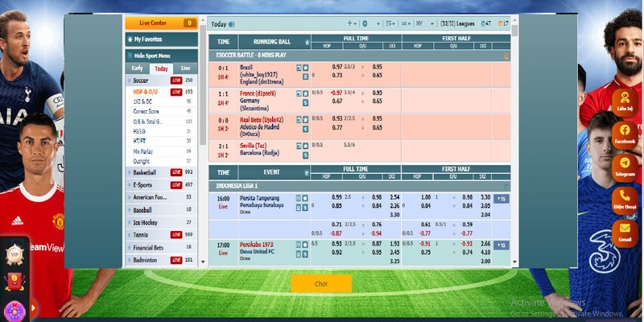The height and width of the screenshot is (322, 644).
Task: Click the red envelope bonus icon
Action: click(x=14, y=283)
